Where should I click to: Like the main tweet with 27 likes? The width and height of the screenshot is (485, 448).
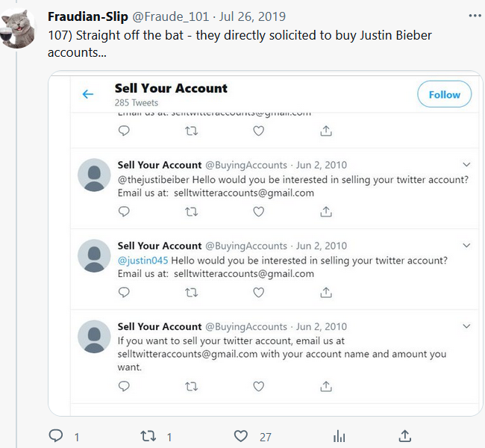(241, 435)
